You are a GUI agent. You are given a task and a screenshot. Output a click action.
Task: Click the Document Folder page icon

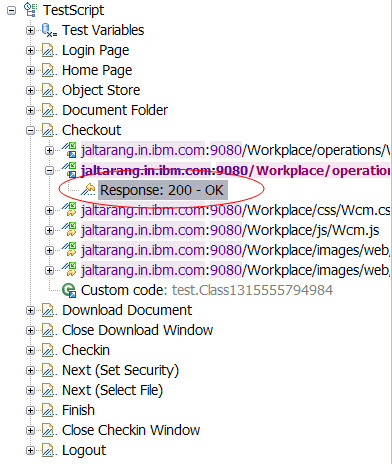click(49, 110)
